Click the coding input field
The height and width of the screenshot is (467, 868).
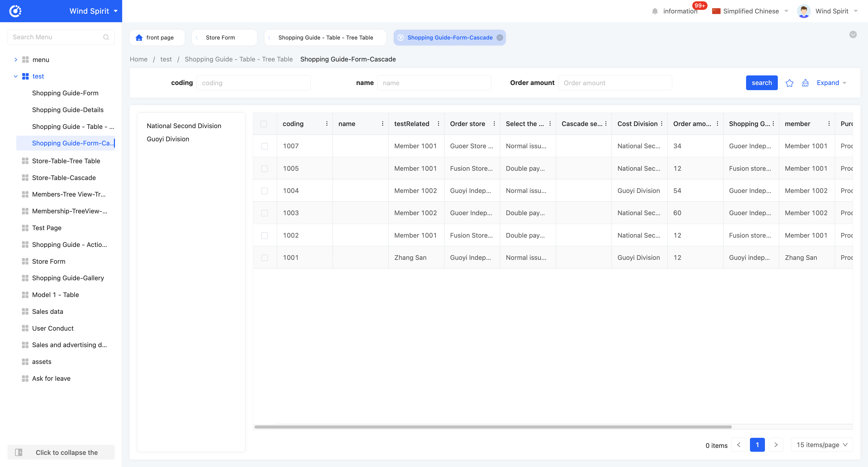coord(253,83)
